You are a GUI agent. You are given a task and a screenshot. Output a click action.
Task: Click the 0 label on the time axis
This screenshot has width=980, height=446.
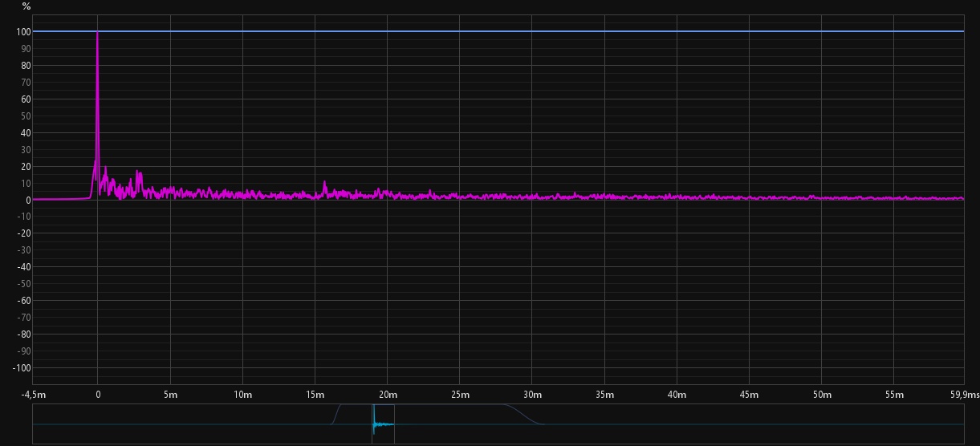pyautogui.click(x=97, y=395)
